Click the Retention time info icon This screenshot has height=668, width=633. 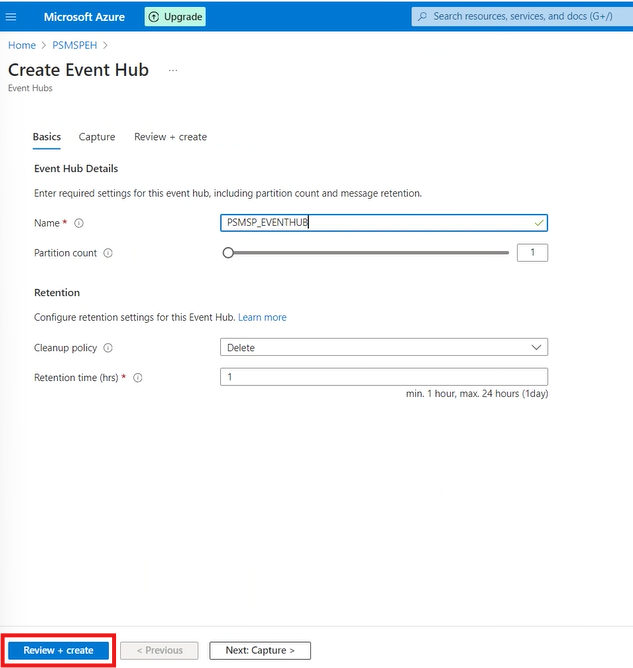pyautogui.click(x=138, y=378)
